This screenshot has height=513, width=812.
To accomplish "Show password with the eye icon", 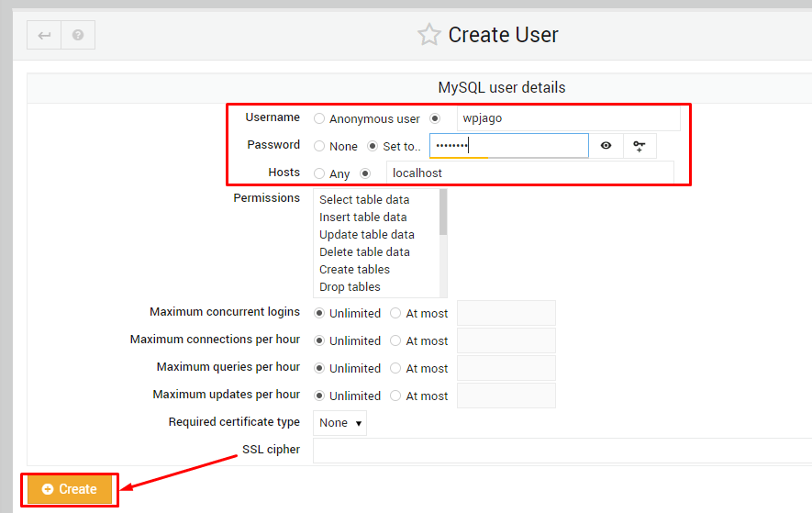I will pos(606,146).
